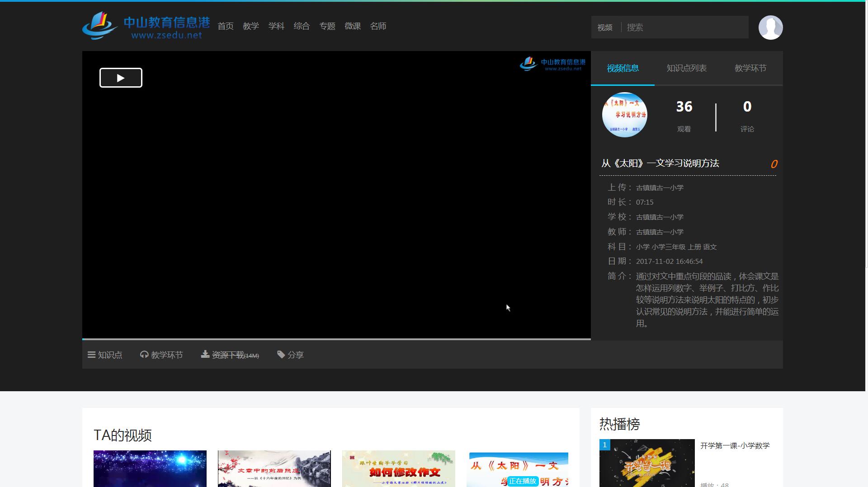Click the orange like counter beside the title

click(774, 164)
